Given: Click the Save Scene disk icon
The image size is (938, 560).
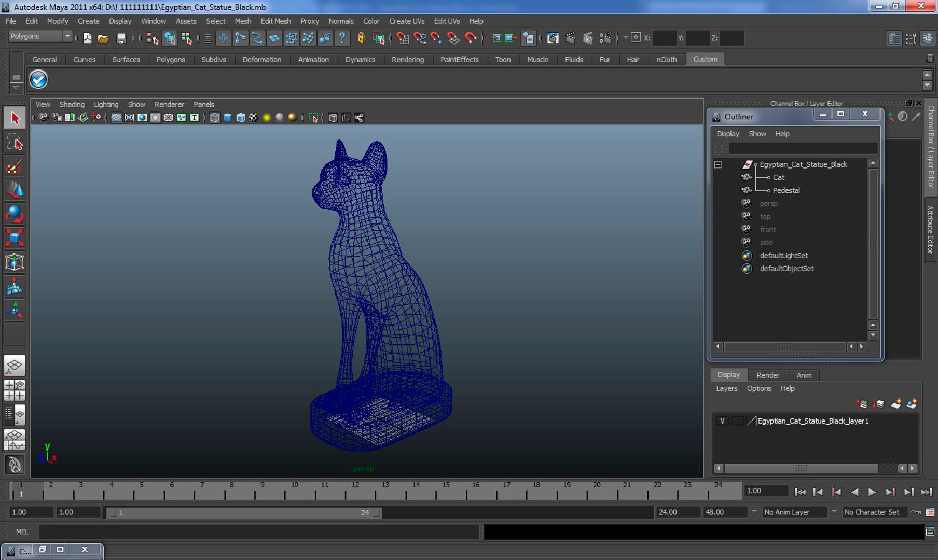Looking at the screenshot, I should (121, 38).
